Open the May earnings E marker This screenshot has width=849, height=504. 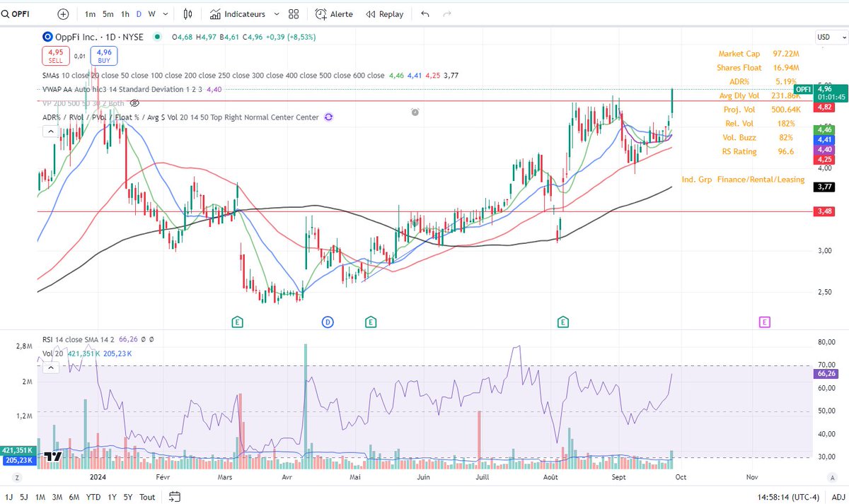[x=370, y=322]
